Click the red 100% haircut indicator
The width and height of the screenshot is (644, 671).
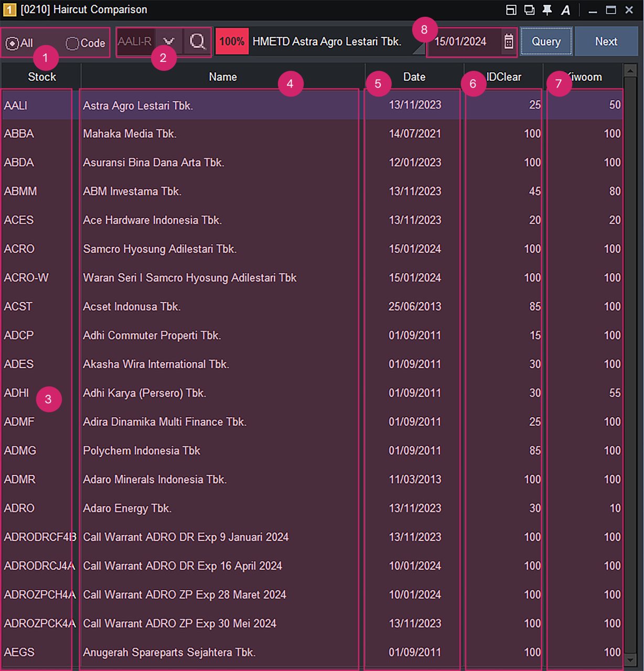(x=231, y=41)
